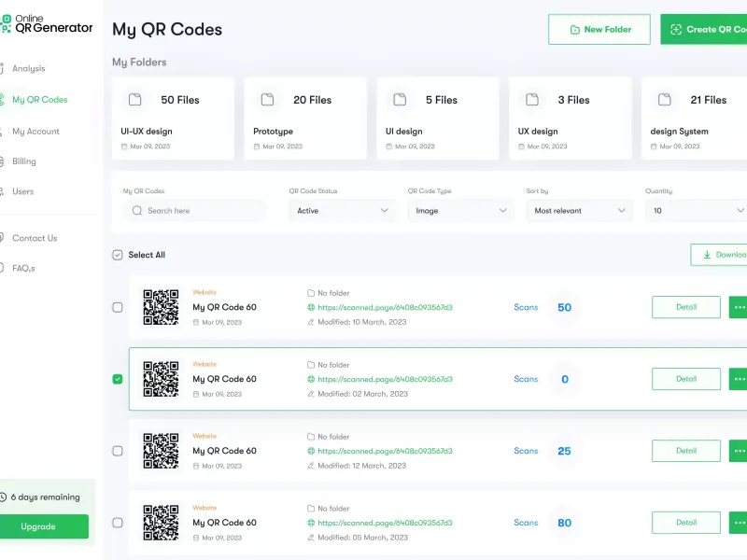Open more options menu in 25-scans row

click(x=739, y=451)
